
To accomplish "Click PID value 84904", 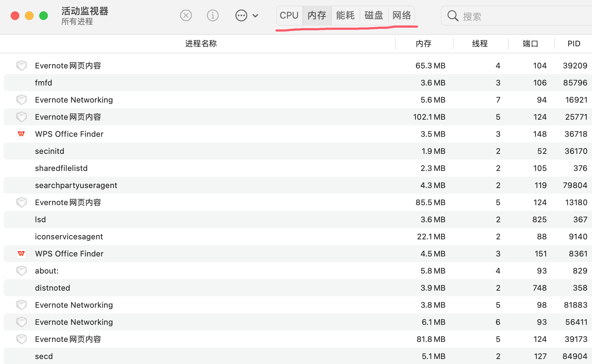I will [575, 356].
